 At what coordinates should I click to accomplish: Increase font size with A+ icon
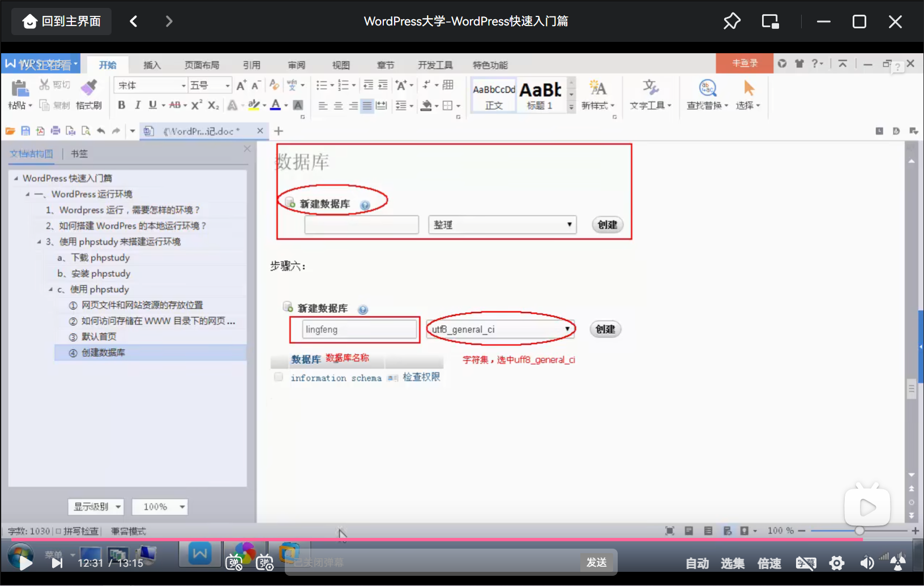[241, 85]
